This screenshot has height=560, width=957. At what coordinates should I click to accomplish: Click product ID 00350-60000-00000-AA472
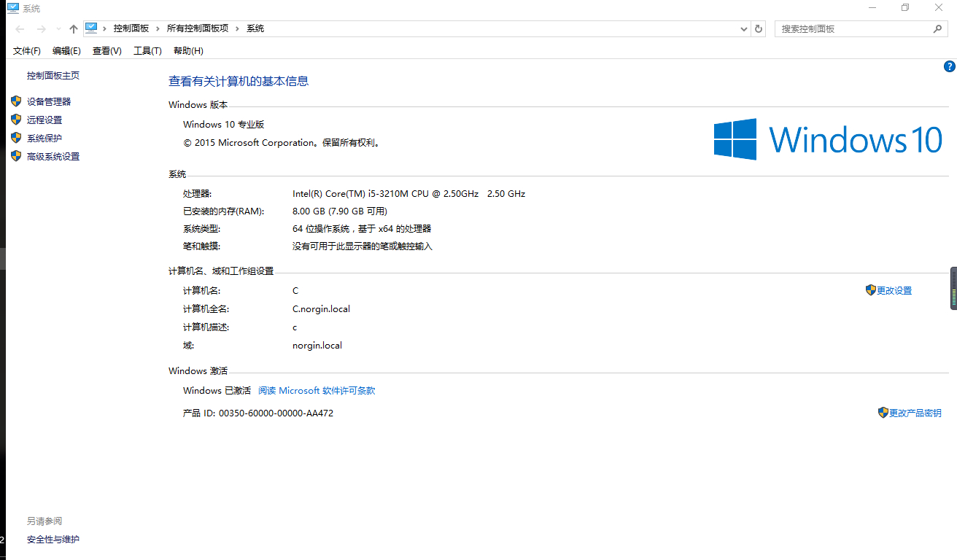pos(276,413)
